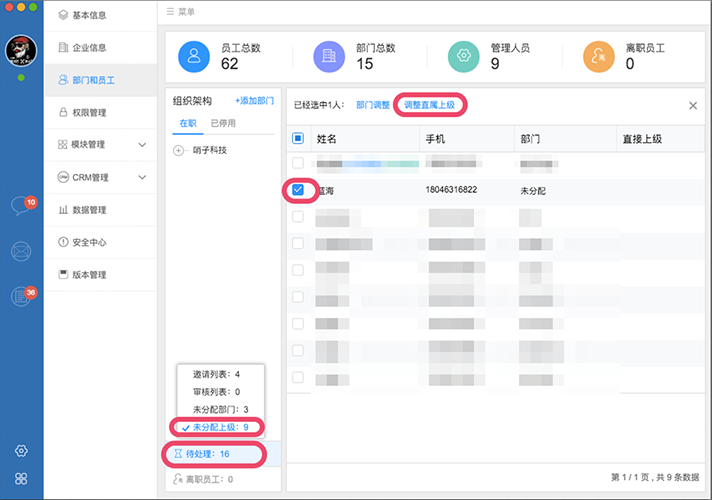Viewport: 712px width, 500px height.
Task: Click 调整直属上级 link
Action: (x=429, y=105)
